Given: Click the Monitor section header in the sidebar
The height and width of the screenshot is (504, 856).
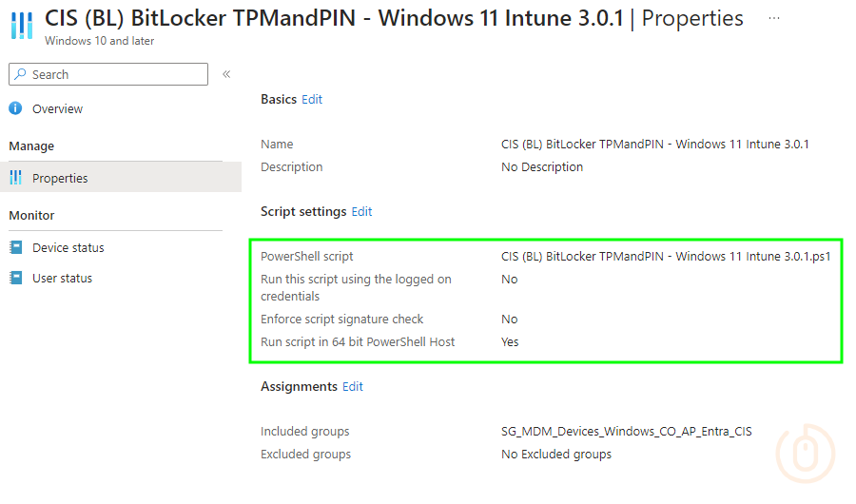Looking at the screenshot, I should click(x=31, y=215).
